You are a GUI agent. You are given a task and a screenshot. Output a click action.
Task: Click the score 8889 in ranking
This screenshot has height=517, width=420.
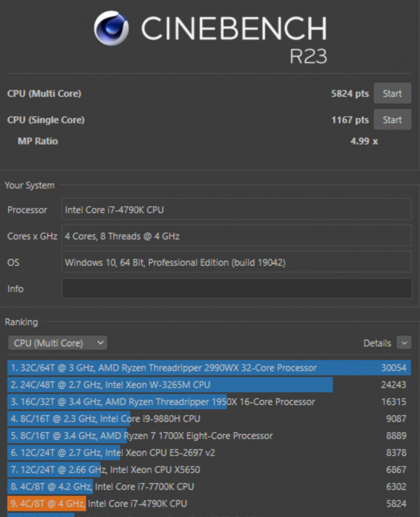point(396,436)
